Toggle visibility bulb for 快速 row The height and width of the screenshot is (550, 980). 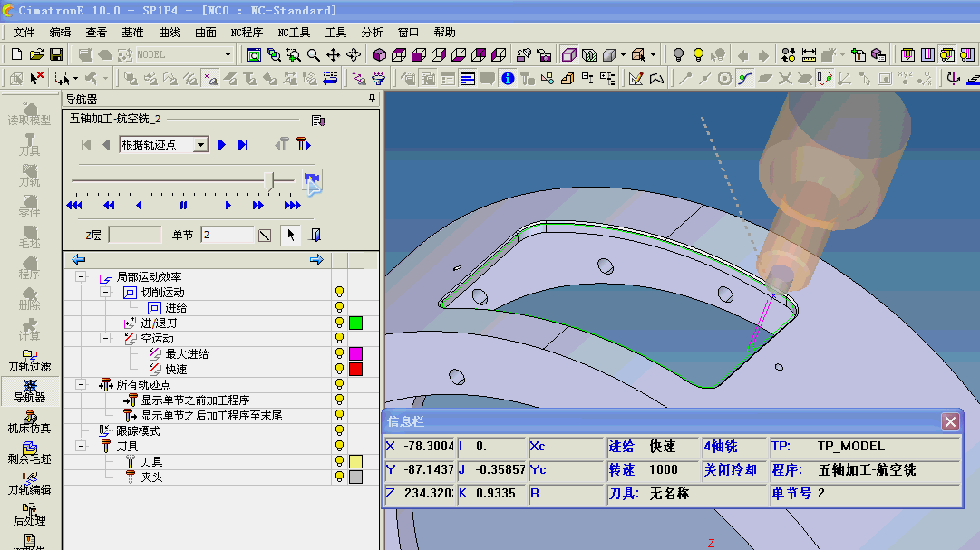pyautogui.click(x=339, y=369)
